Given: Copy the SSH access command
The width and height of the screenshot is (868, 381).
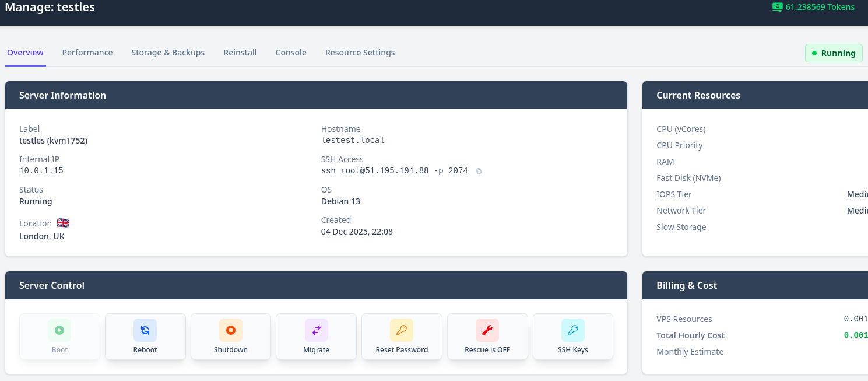Looking at the screenshot, I should (x=479, y=171).
